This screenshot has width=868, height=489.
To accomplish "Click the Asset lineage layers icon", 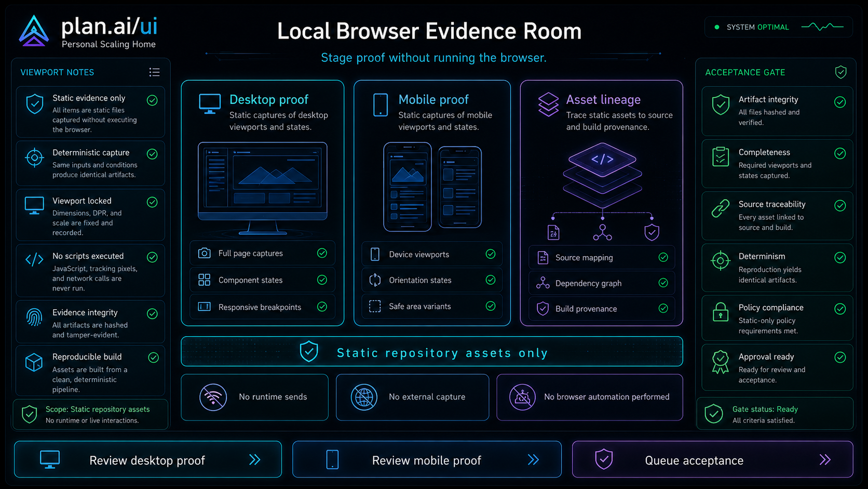I will click(548, 104).
